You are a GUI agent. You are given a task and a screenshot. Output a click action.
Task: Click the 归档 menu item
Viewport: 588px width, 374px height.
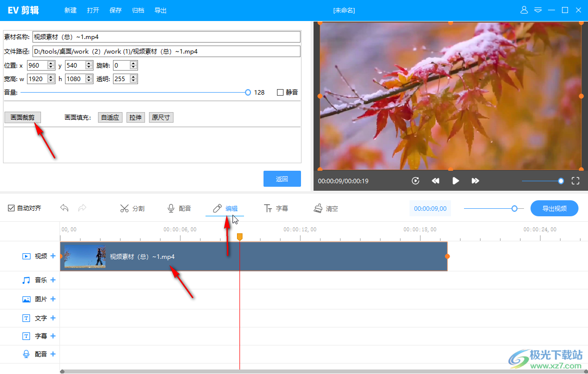click(138, 11)
